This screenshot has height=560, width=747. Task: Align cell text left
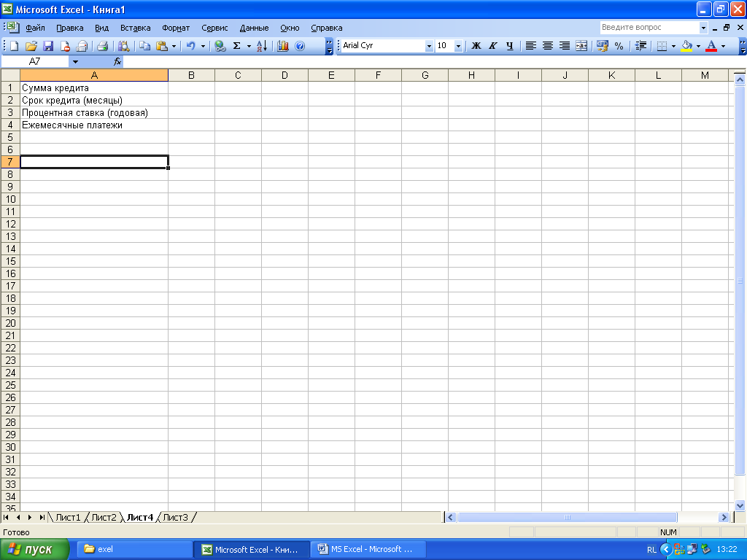pyautogui.click(x=531, y=46)
